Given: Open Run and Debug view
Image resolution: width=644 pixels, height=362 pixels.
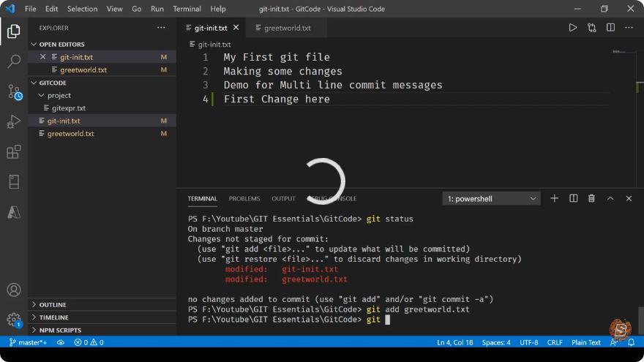Looking at the screenshot, I should click(14, 121).
